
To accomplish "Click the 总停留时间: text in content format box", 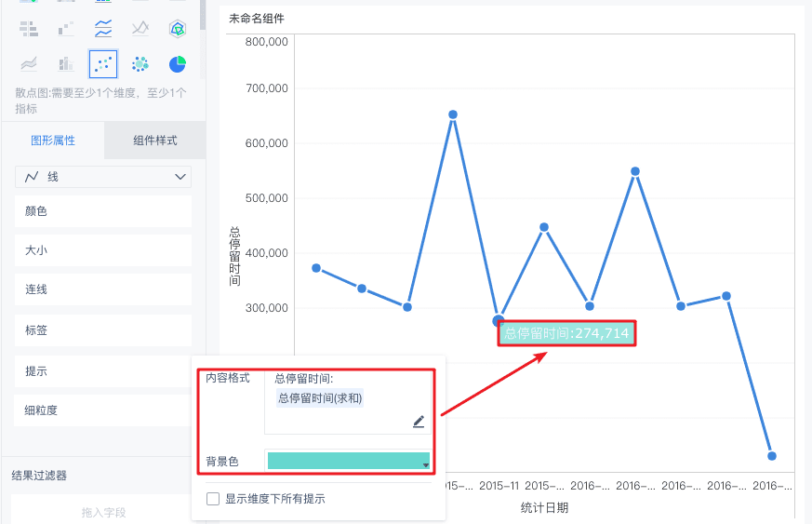I will click(303, 379).
